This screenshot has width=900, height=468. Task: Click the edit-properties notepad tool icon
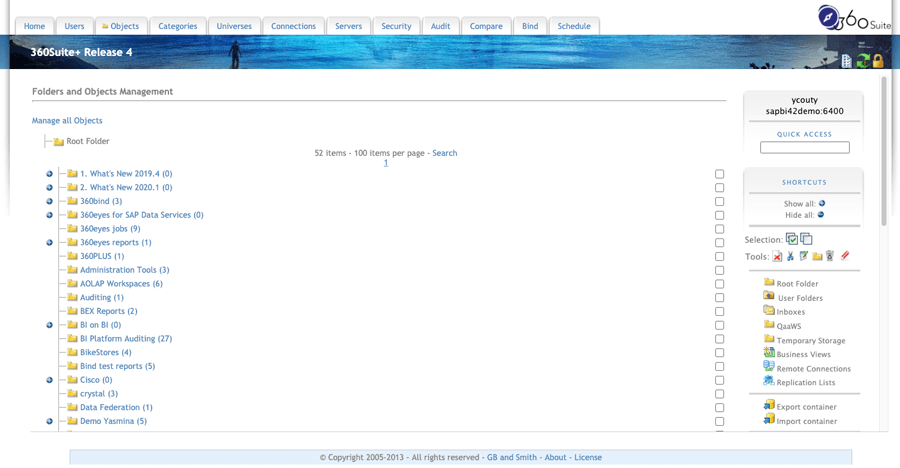[x=804, y=256]
